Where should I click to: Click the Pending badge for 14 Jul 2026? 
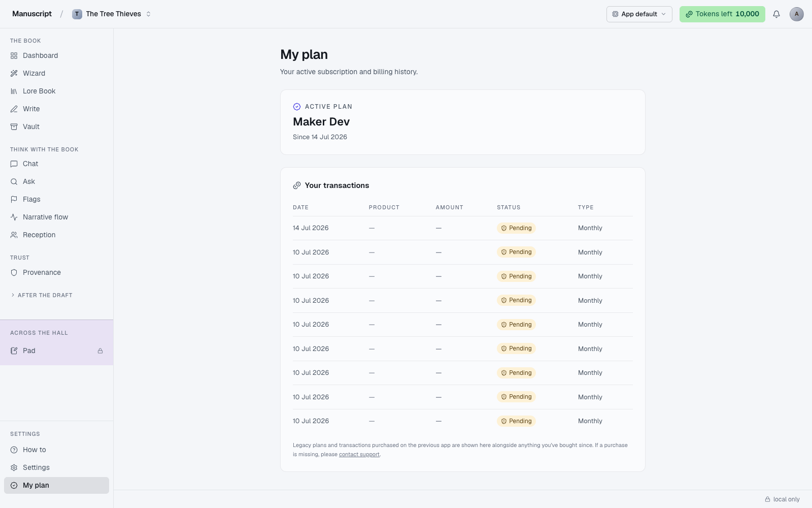point(516,228)
